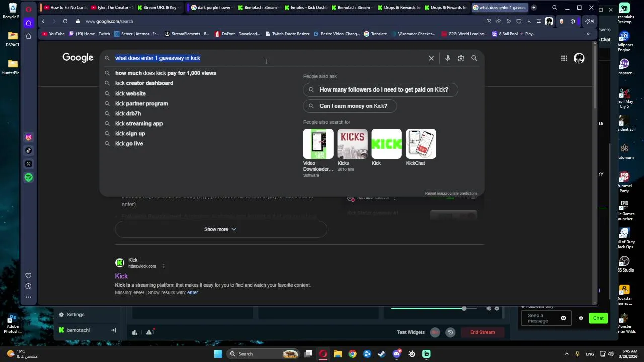The height and width of the screenshot is (362, 644).
Task: Select suggestion 'kick go live'
Action: pyautogui.click(x=129, y=144)
